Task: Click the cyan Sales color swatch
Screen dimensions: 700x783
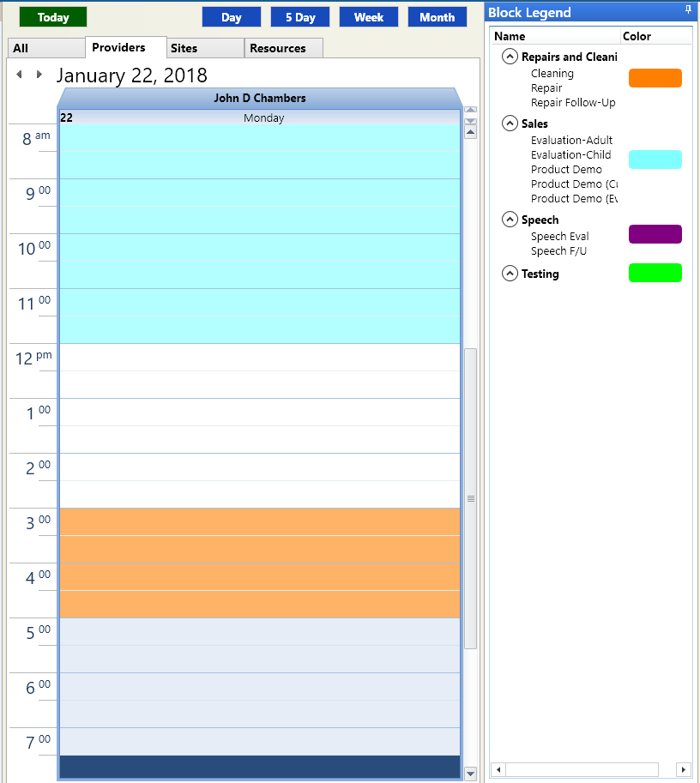Action: pos(655,160)
